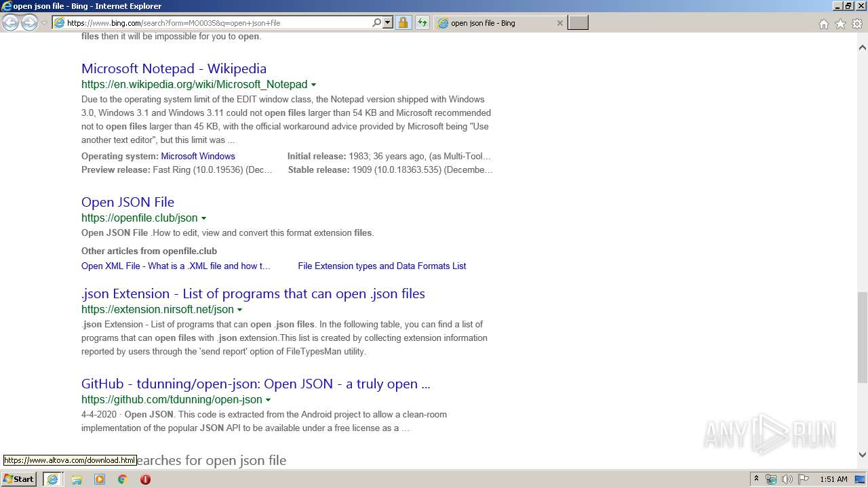This screenshot has width=868, height=488.
Task: Click the page scroll up arrow
Action: [862, 47]
